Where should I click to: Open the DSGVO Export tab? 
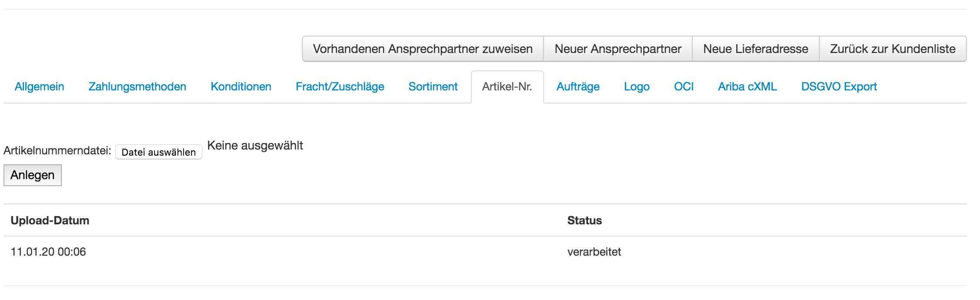838,87
